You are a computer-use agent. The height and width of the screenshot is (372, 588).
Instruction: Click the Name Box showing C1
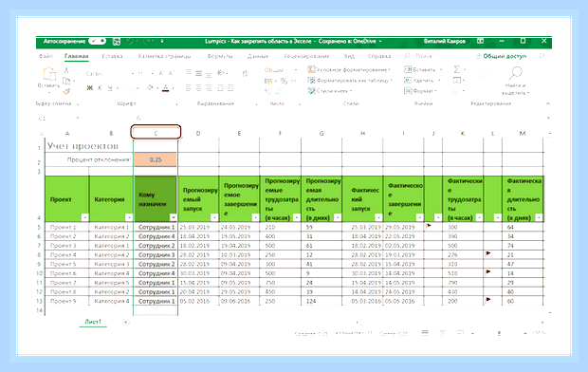pyautogui.click(x=58, y=119)
